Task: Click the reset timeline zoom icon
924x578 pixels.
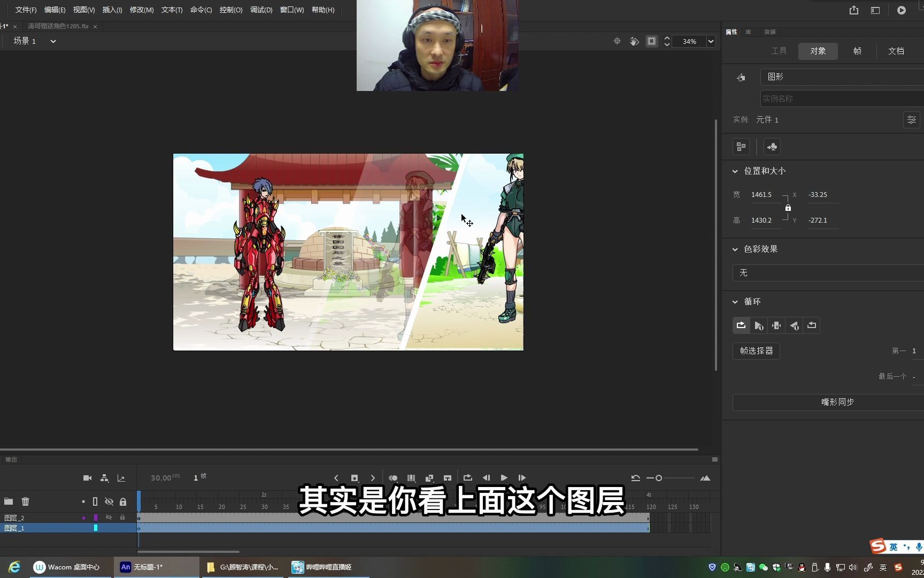Action: (x=636, y=478)
